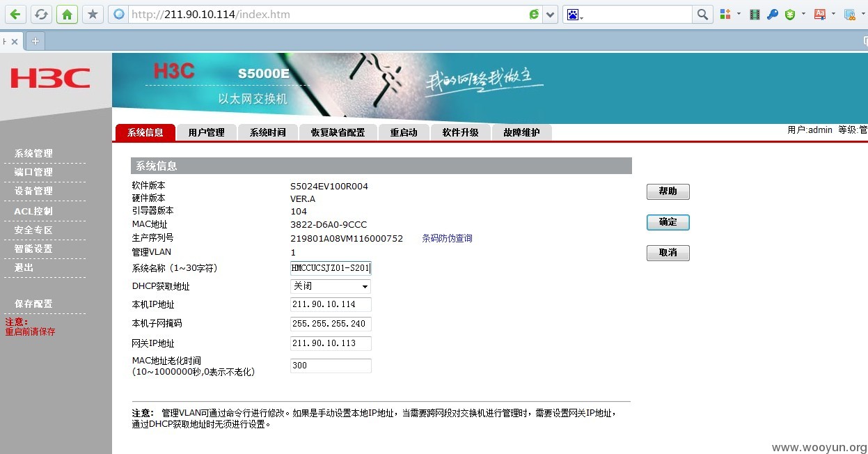Open the browser home page icon
Image resolution: width=868 pixels, height=454 pixels.
tap(67, 14)
